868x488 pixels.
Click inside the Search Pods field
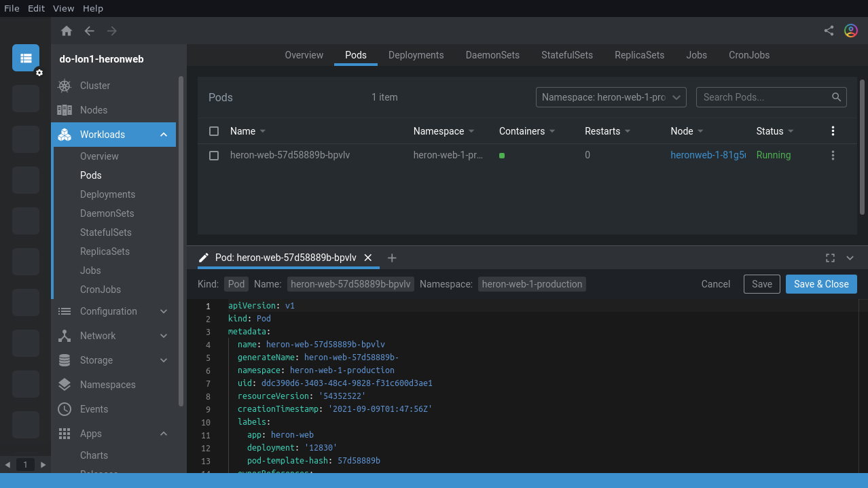click(x=761, y=97)
